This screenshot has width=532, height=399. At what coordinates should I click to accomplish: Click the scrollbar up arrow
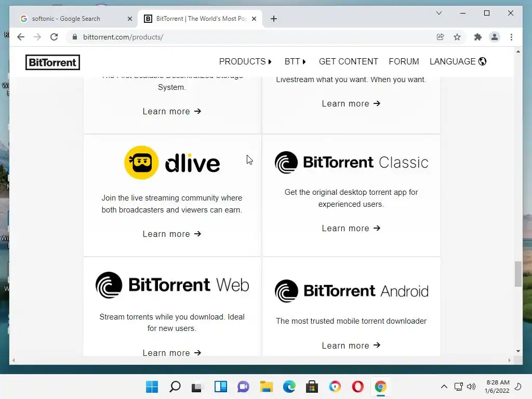[518, 51]
